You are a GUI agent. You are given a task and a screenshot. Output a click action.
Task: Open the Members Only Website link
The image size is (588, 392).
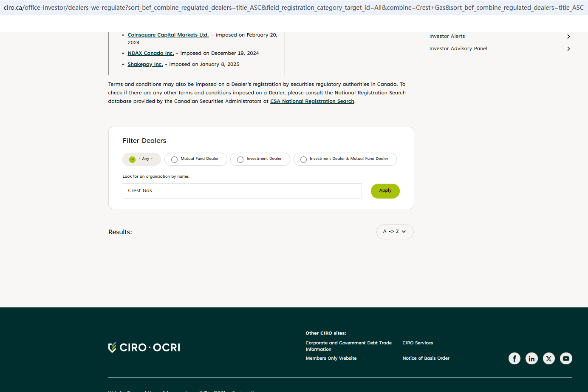331,358
